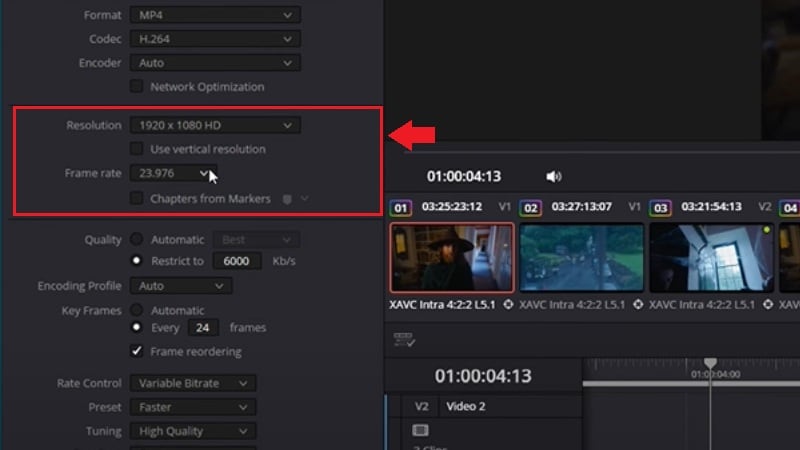
Task: Click codec icon after clip 03 XAVC label
Action: click(x=768, y=305)
